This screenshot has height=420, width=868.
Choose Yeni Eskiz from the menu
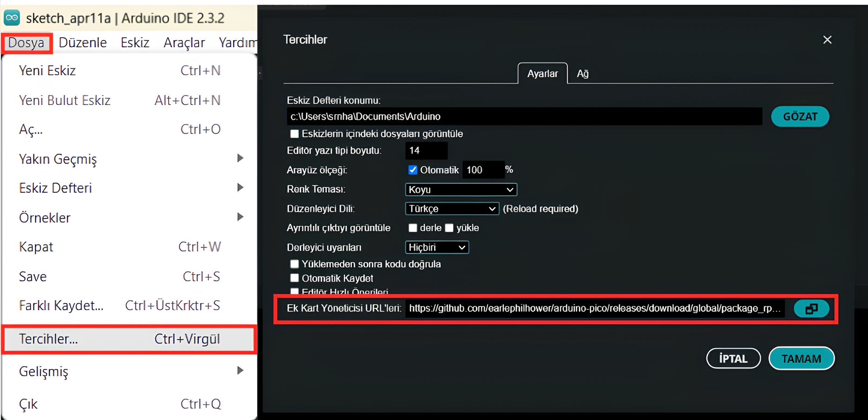(x=129, y=71)
